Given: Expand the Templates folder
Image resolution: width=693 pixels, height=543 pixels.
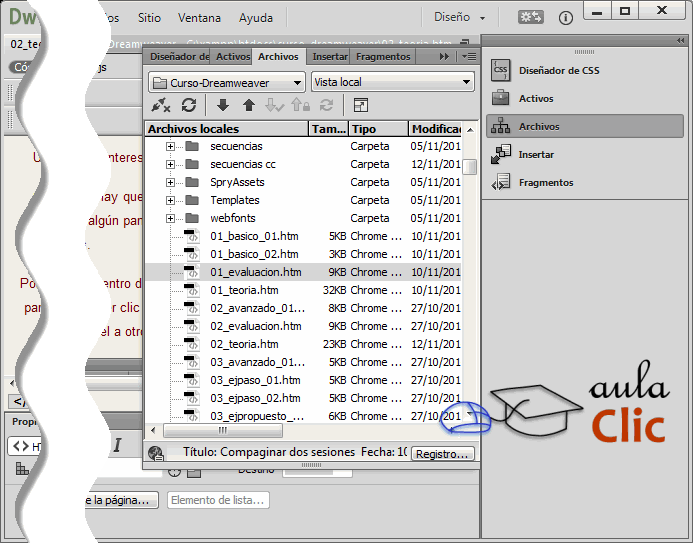Looking at the screenshot, I should tap(170, 200).
